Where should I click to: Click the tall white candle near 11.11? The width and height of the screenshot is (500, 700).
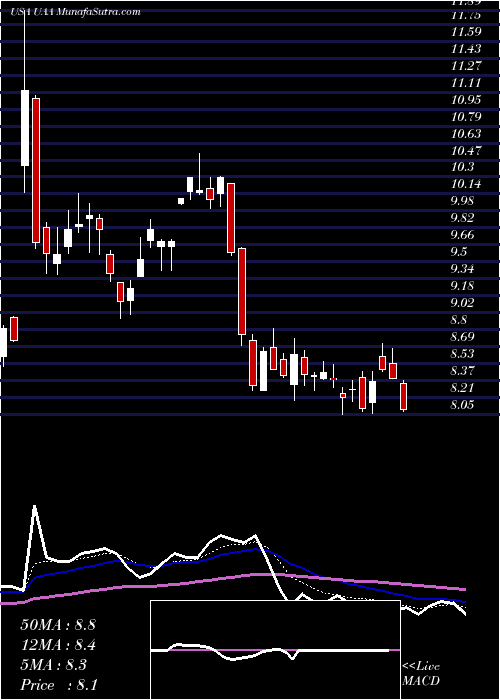point(25,128)
